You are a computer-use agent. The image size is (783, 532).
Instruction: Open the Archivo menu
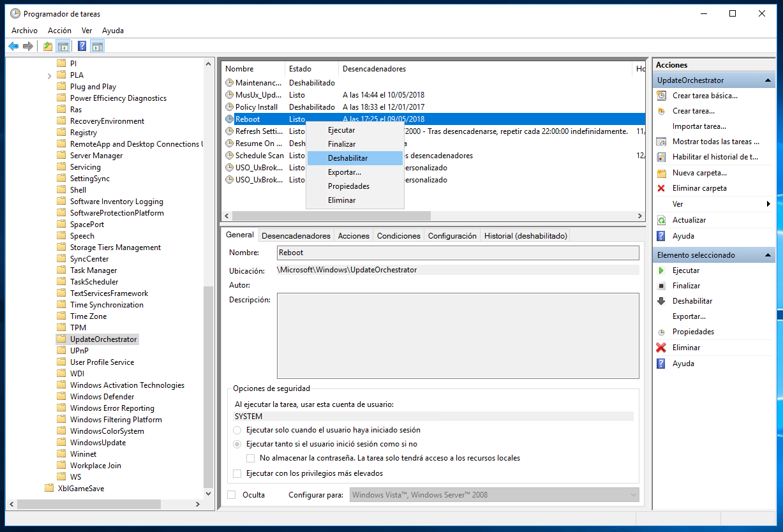pos(24,31)
